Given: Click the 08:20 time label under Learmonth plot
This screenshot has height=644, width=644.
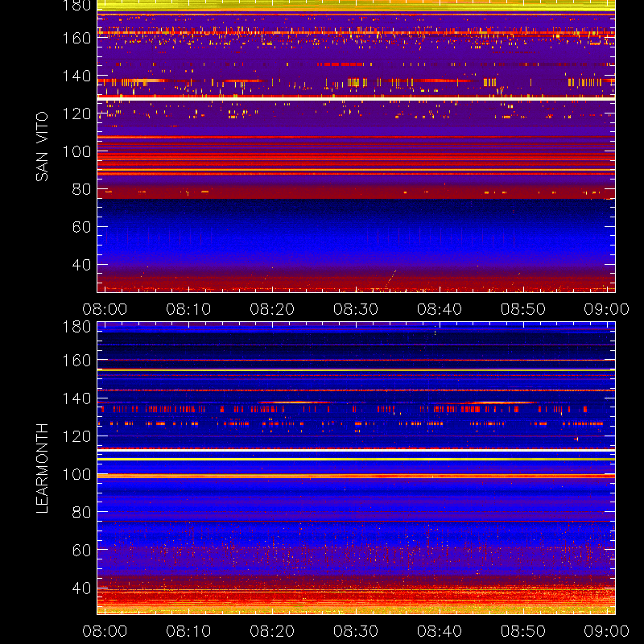Looking at the screenshot, I should (272, 631).
